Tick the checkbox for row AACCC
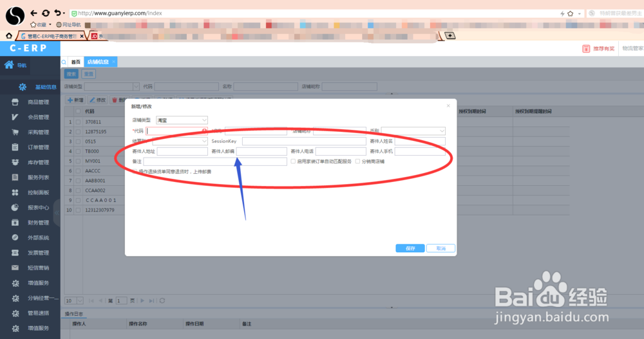The width and height of the screenshot is (644, 339). click(78, 170)
